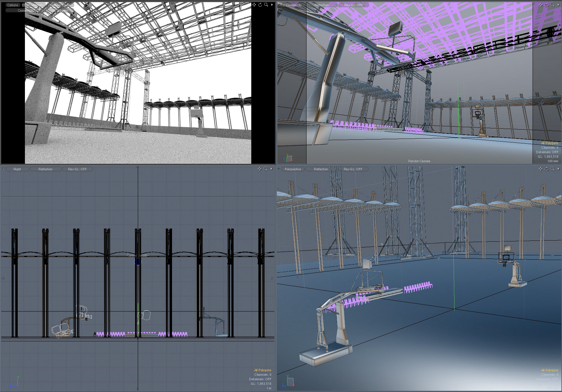Image resolution: width=562 pixels, height=392 pixels.
Task: Click the pan icon in the Camera (5) viewport
Action: tap(540, 5)
